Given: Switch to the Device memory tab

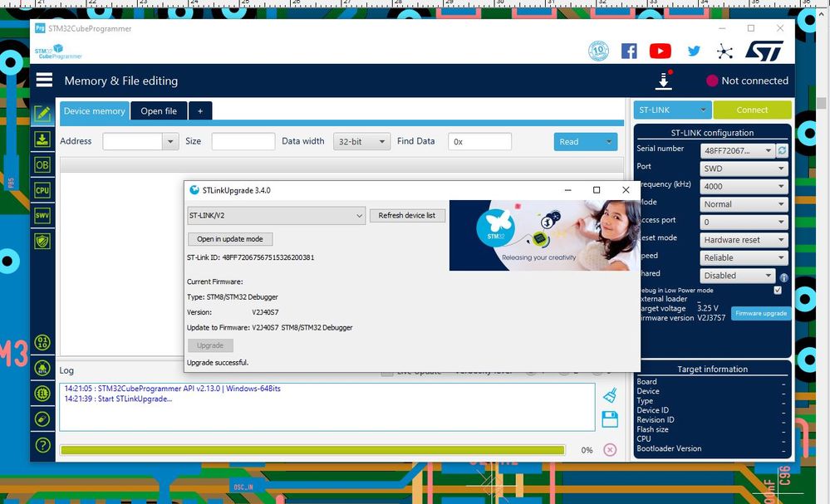Looking at the screenshot, I should pos(94,111).
